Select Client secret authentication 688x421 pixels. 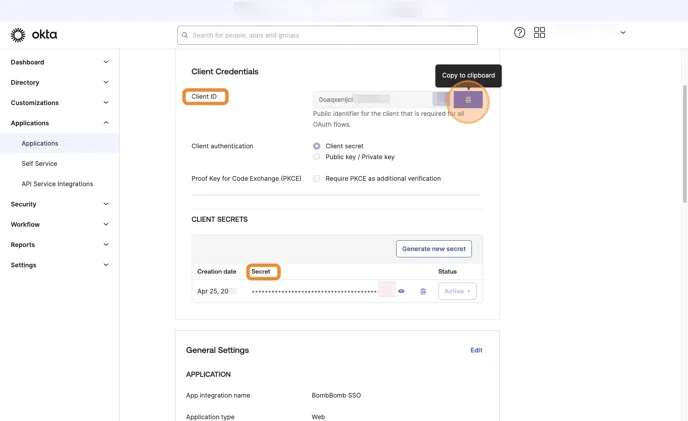(316, 146)
